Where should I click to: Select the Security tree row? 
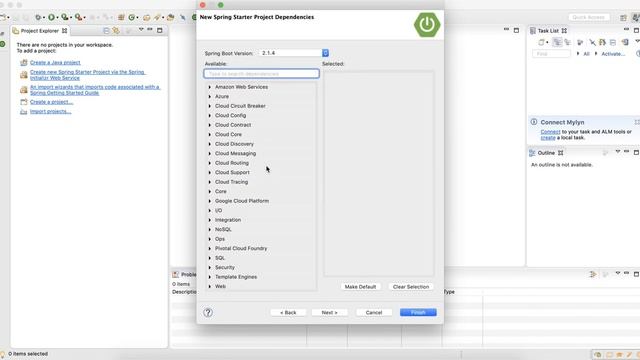[261, 267]
